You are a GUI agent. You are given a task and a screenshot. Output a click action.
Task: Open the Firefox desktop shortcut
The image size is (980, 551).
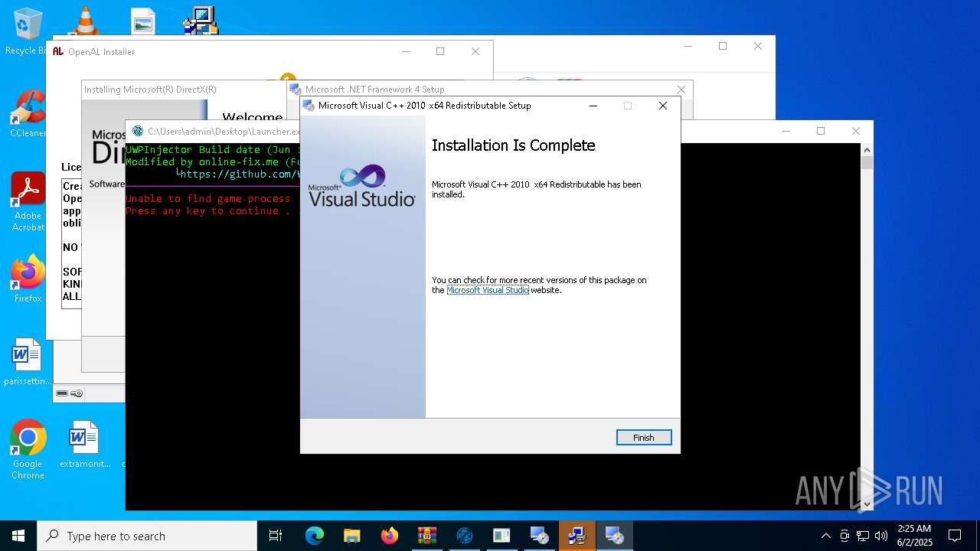[28, 279]
